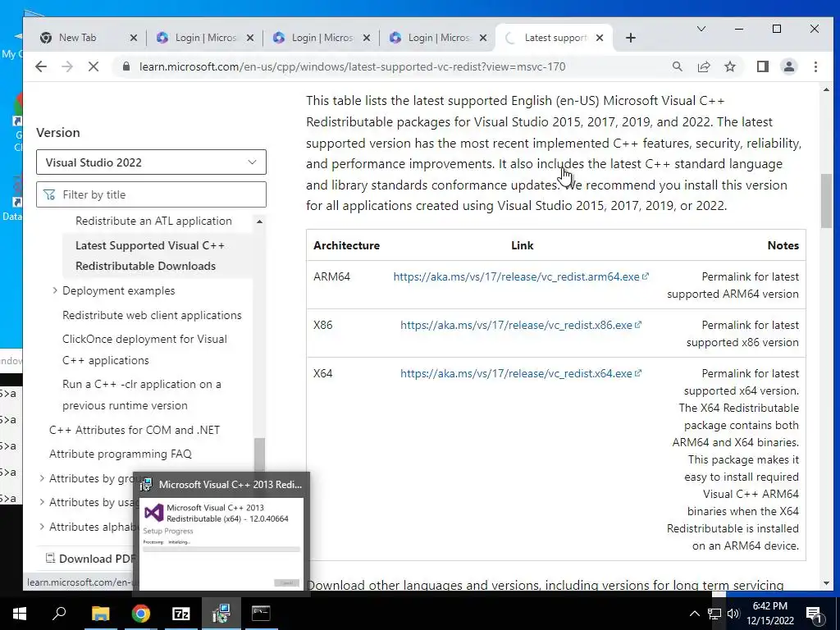The width and height of the screenshot is (840, 630).
Task: Open Redistribute an ATL application
Action: (x=153, y=221)
